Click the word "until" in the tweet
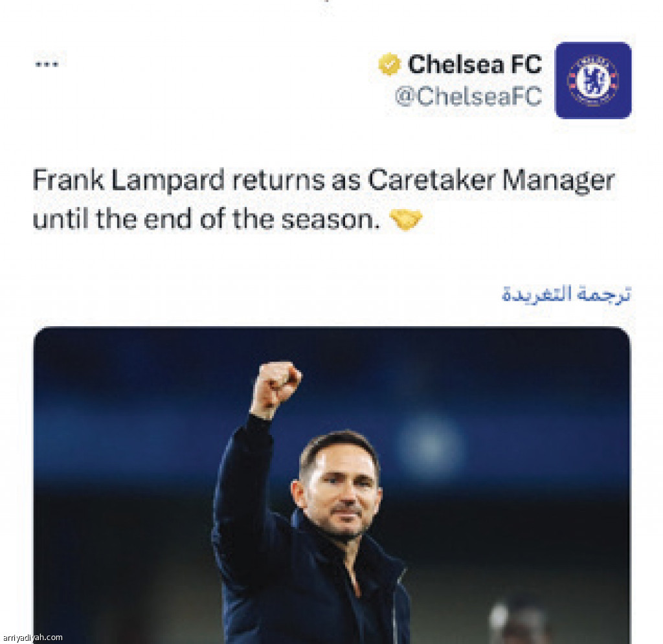The width and height of the screenshot is (663, 644). point(62,220)
